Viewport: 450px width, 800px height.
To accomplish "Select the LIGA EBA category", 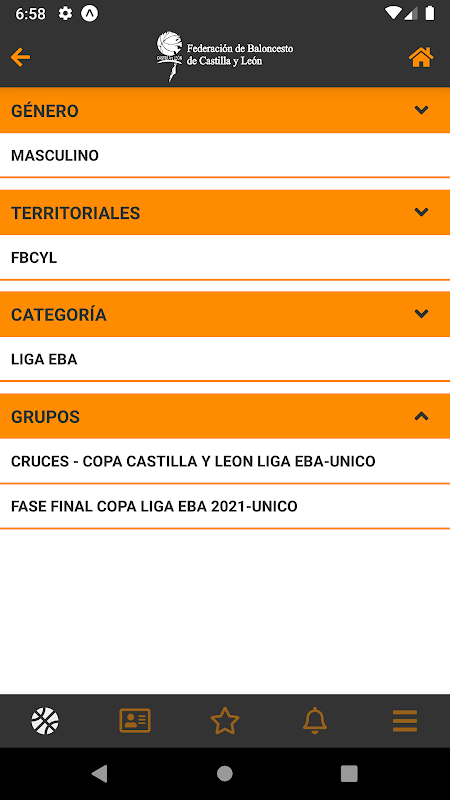I will click(x=225, y=359).
